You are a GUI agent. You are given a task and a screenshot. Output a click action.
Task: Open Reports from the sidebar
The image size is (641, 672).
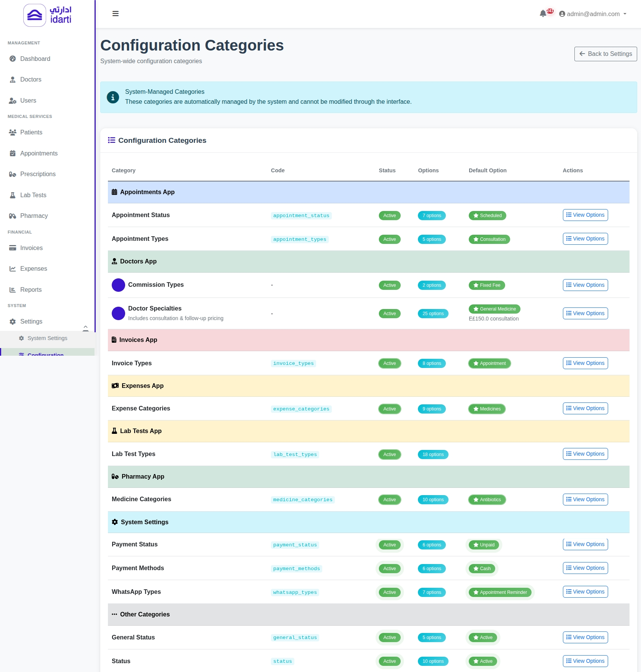31,289
